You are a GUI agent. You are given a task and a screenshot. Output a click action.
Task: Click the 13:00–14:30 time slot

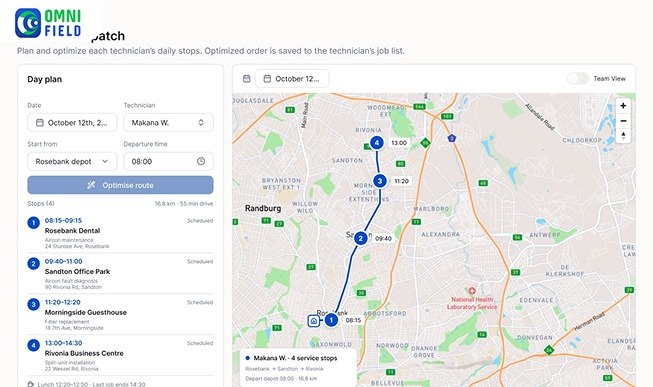[63, 343]
